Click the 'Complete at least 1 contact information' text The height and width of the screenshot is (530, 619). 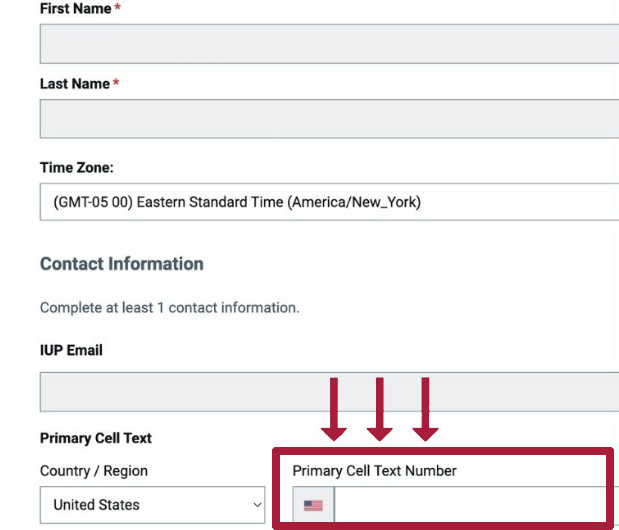[170, 307]
